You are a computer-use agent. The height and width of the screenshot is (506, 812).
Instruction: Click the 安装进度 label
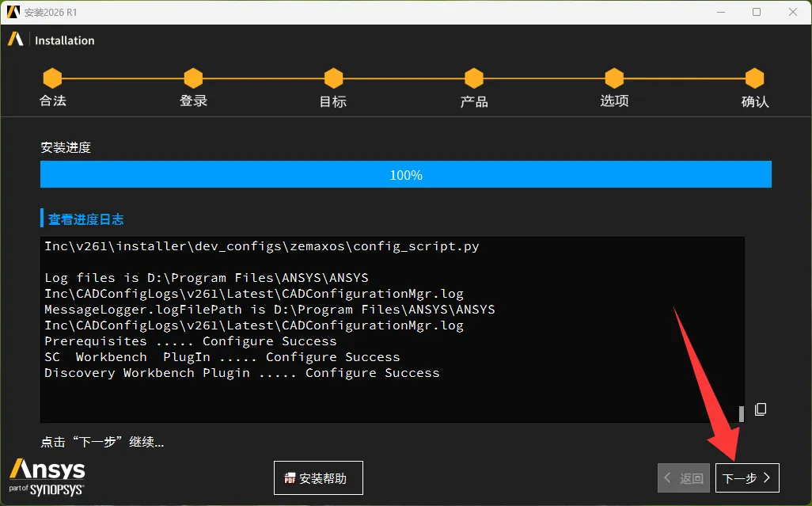pyautogui.click(x=66, y=147)
